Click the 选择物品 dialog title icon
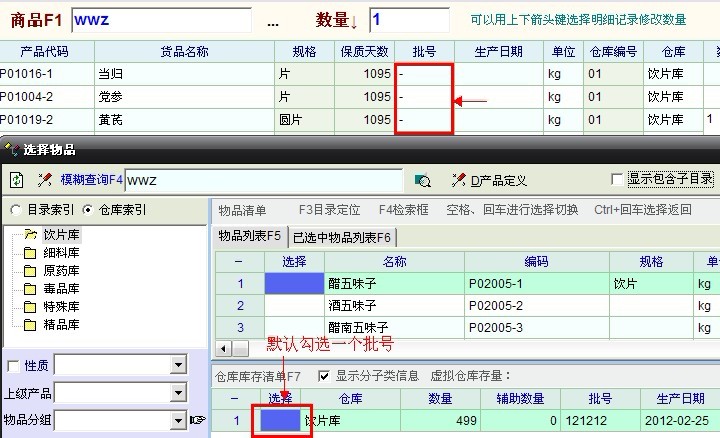The height and width of the screenshot is (438, 720). coord(11,149)
